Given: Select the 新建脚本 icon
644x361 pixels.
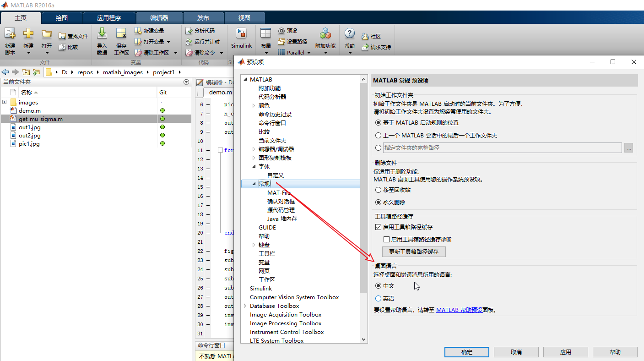Looking at the screenshot, I should 10,39.
